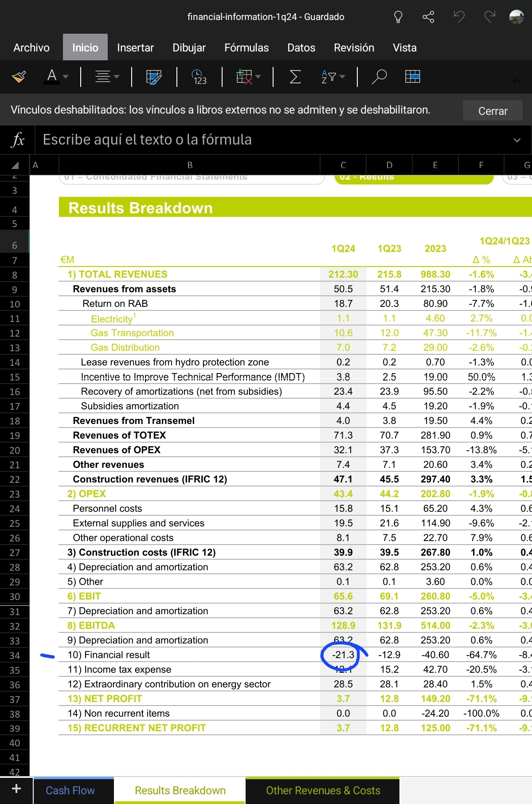Open the user profile avatar
Screen dimensions: 532x804
tap(517, 17)
